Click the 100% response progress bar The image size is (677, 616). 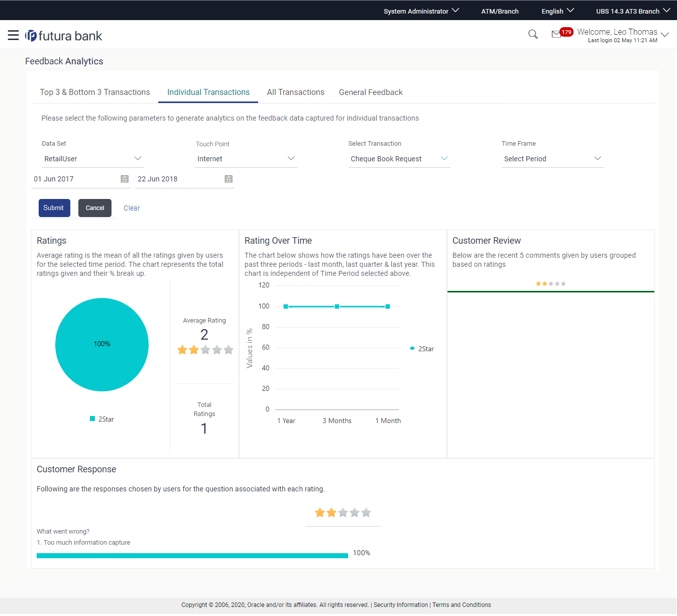[x=192, y=556]
